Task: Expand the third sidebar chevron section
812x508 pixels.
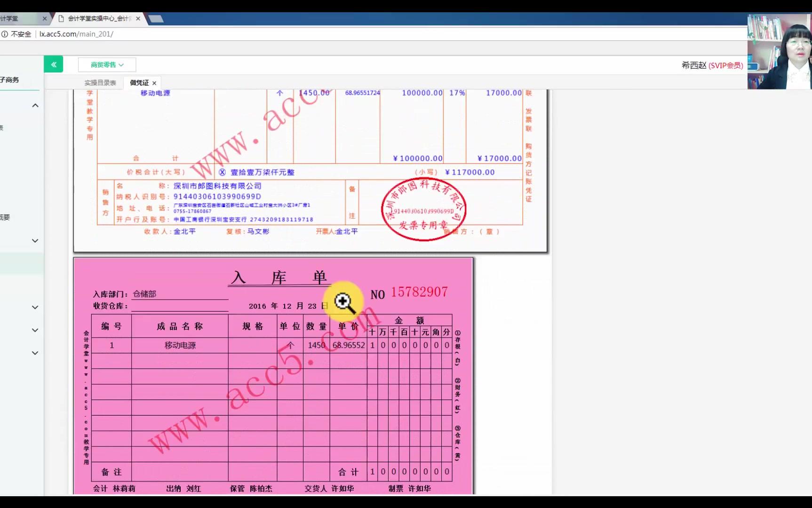Action: (x=35, y=307)
